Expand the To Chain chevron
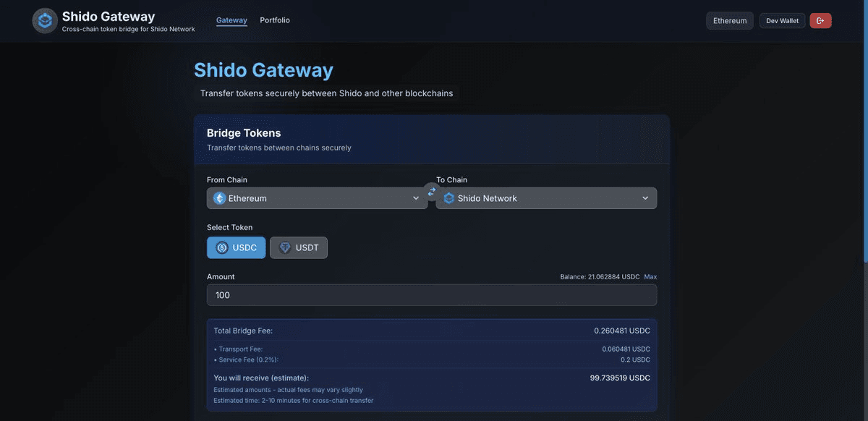The height and width of the screenshot is (421, 868). coord(645,198)
